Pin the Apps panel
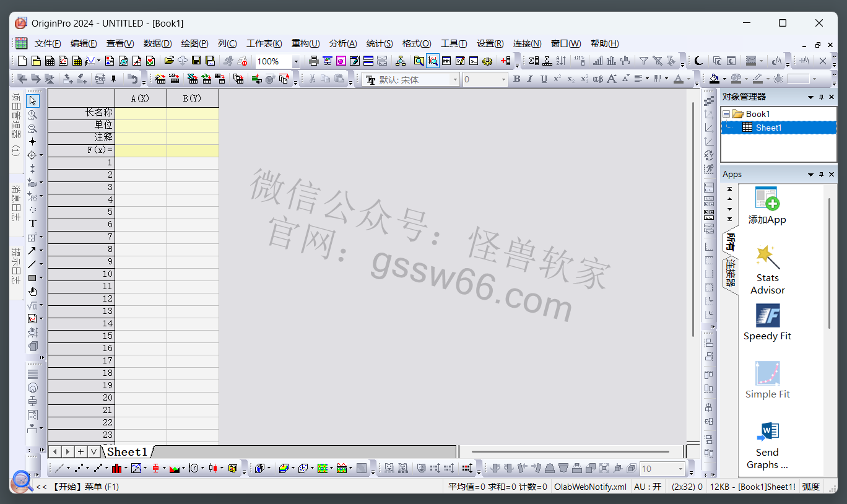This screenshot has width=847, height=504. click(x=822, y=175)
